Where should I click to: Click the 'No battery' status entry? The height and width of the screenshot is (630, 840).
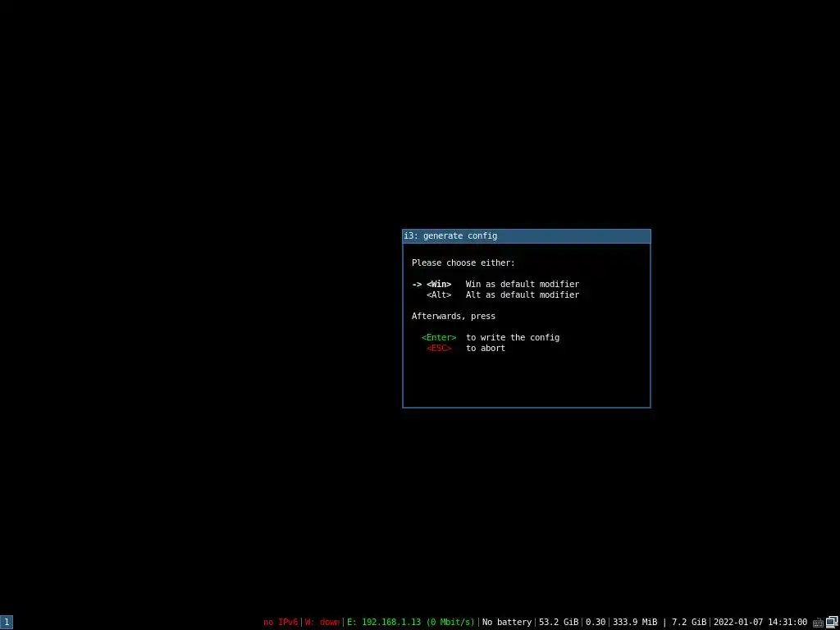click(x=507, y=622)
